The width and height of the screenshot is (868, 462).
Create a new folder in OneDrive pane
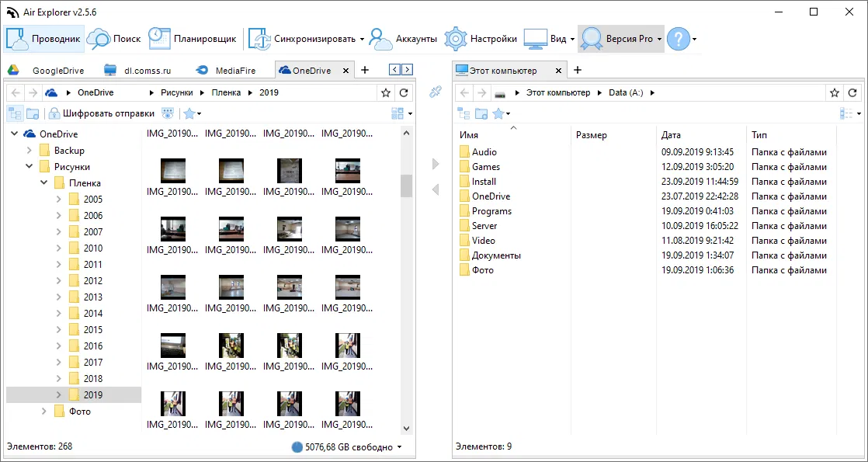coord(33,113)
